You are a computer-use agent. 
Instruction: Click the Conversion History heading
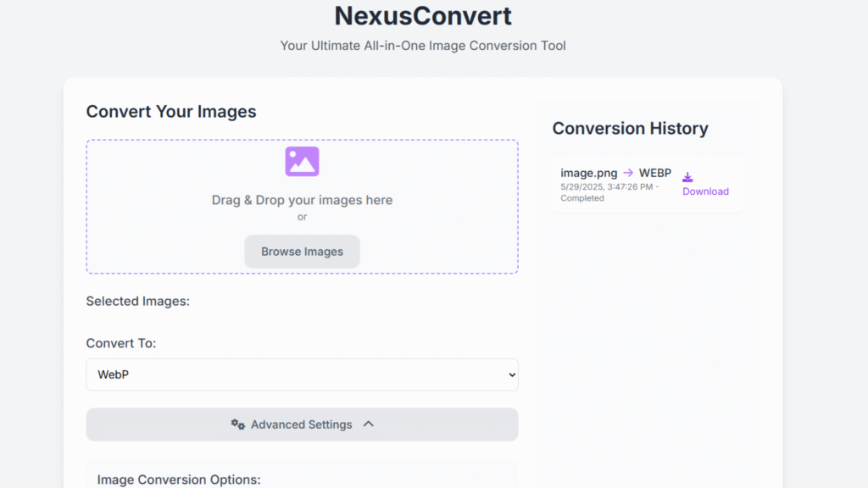[630, 129]
